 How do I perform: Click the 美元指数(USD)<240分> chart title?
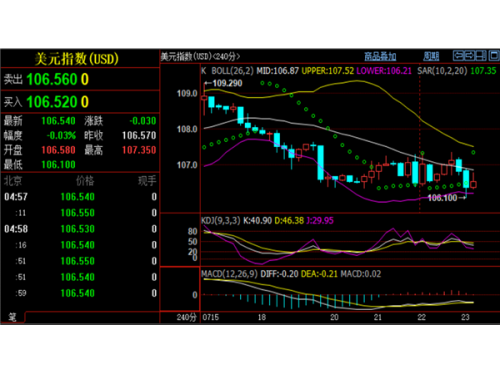tap(200, 56)
